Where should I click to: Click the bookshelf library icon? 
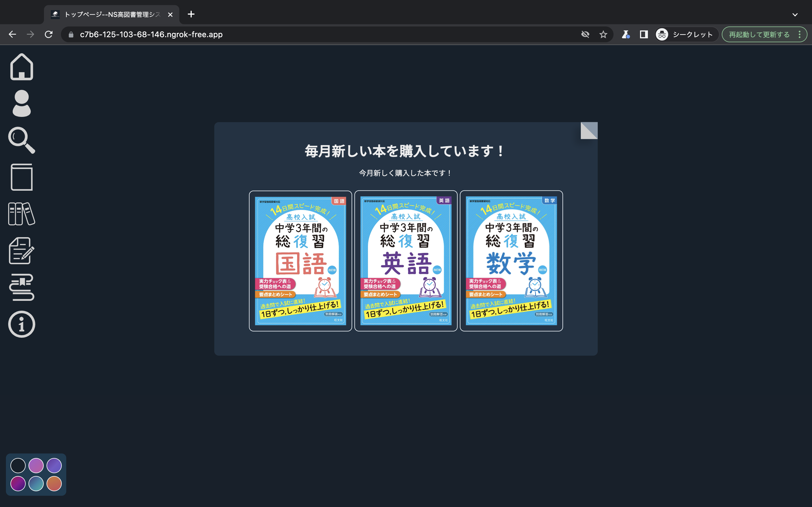[x=21, y=214]
